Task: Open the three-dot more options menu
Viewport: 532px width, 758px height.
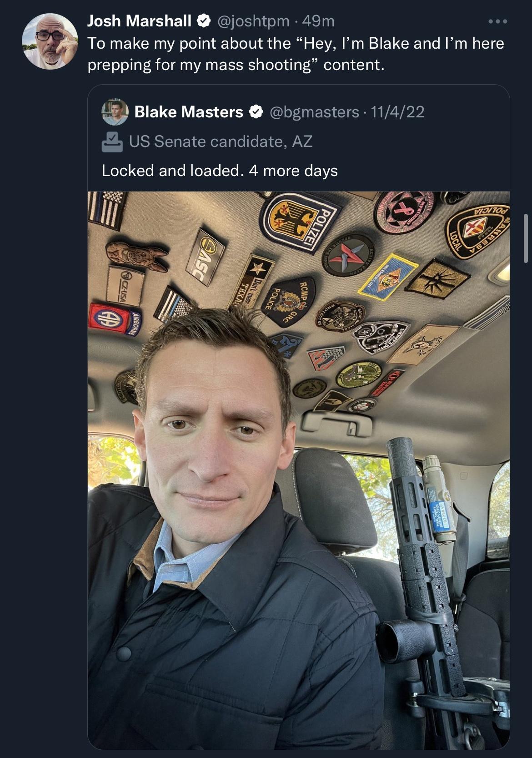Action: 497,21
